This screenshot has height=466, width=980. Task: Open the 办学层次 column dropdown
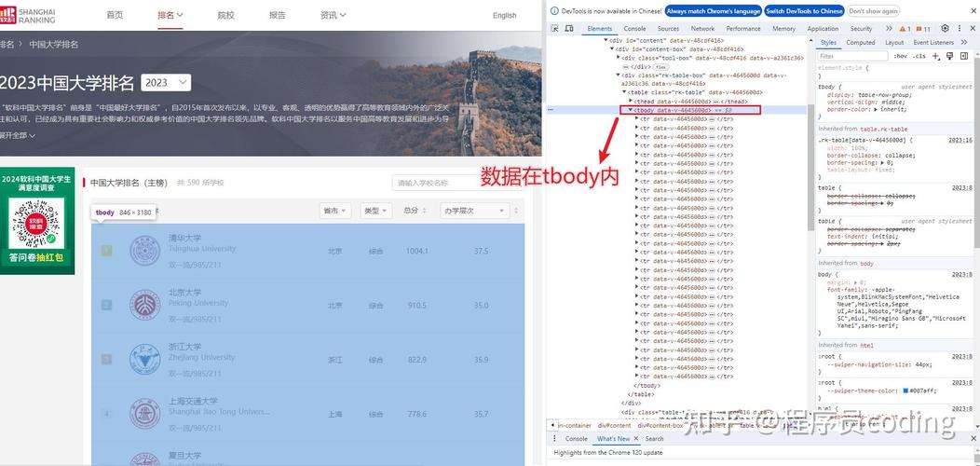tap(474, 211)
